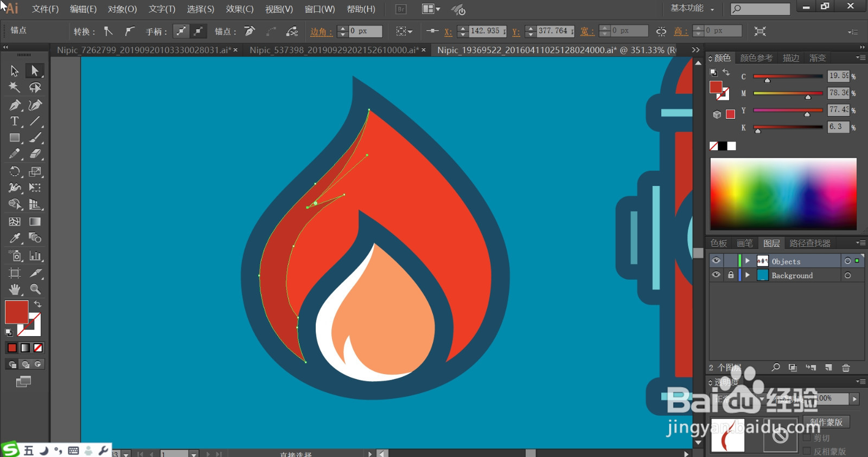Show hidden document tabs overflow arrows
868x457 pixels.
(696, 50)
